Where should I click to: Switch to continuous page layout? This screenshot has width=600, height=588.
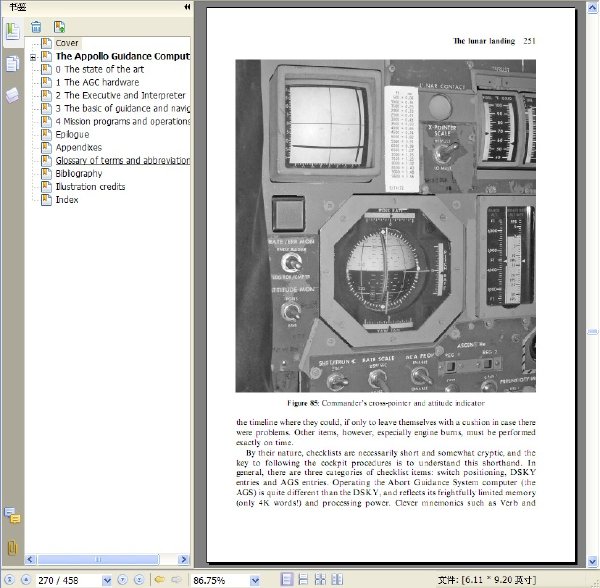(303, 579)
